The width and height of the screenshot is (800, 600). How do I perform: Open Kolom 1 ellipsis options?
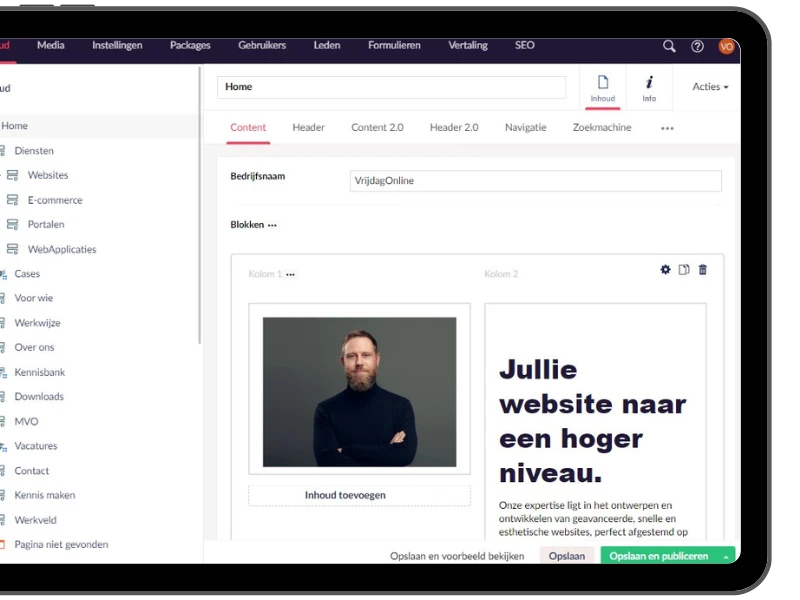pos(290,275)
